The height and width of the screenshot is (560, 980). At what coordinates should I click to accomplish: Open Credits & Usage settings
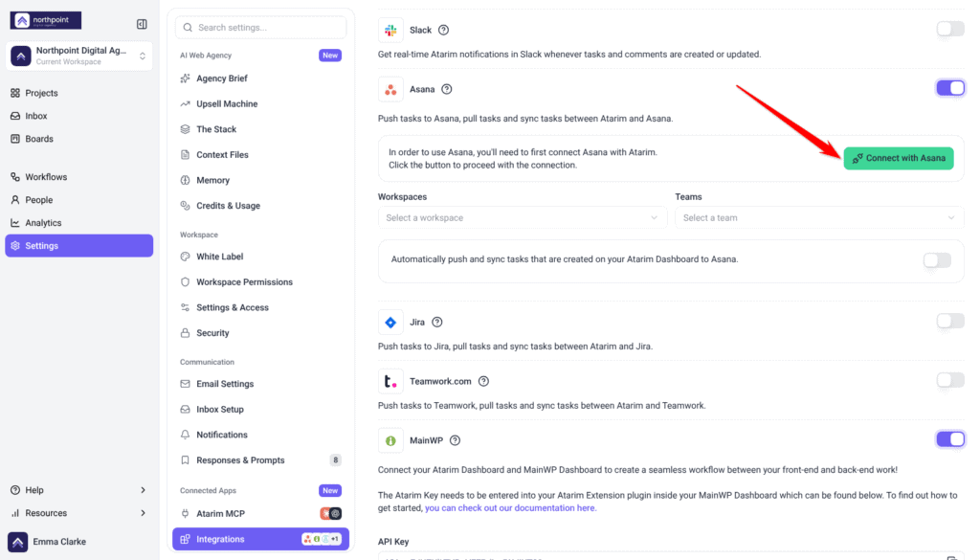click(x=260, y=206)
